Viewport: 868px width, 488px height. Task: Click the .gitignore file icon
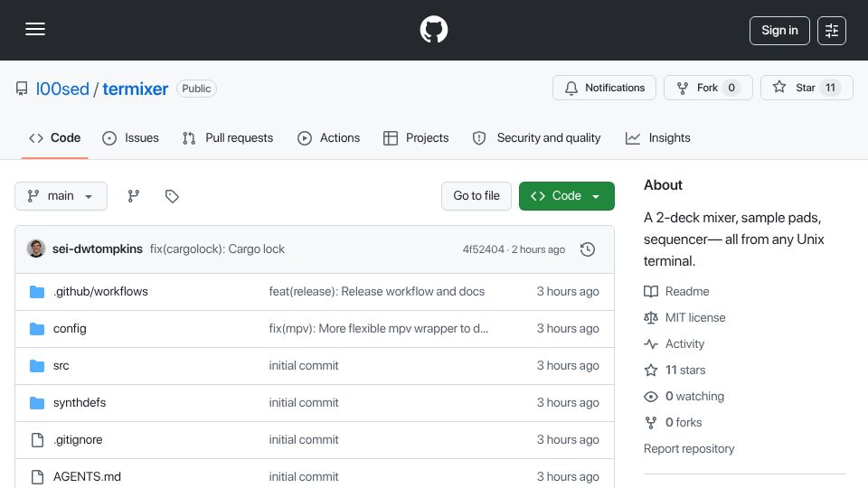tap(37, 440)
